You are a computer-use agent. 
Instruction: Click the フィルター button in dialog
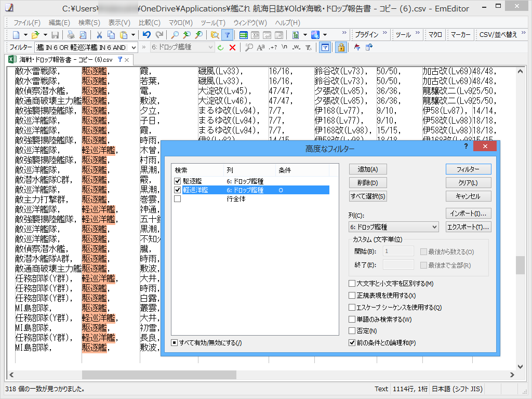point(468,169)
